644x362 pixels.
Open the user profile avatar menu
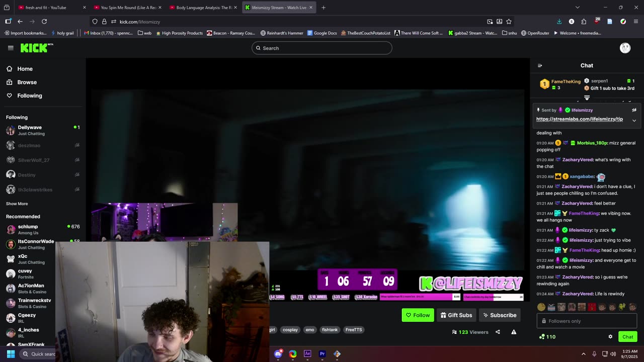pos(625,48)
